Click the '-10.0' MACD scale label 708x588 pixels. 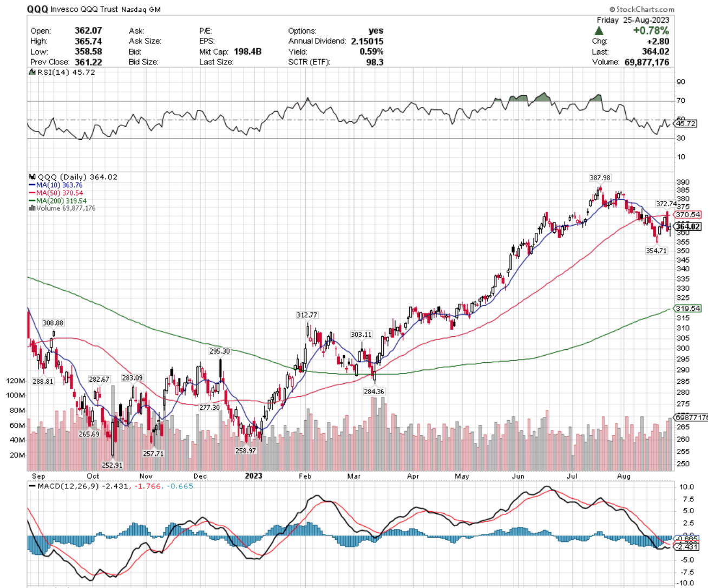685,583
